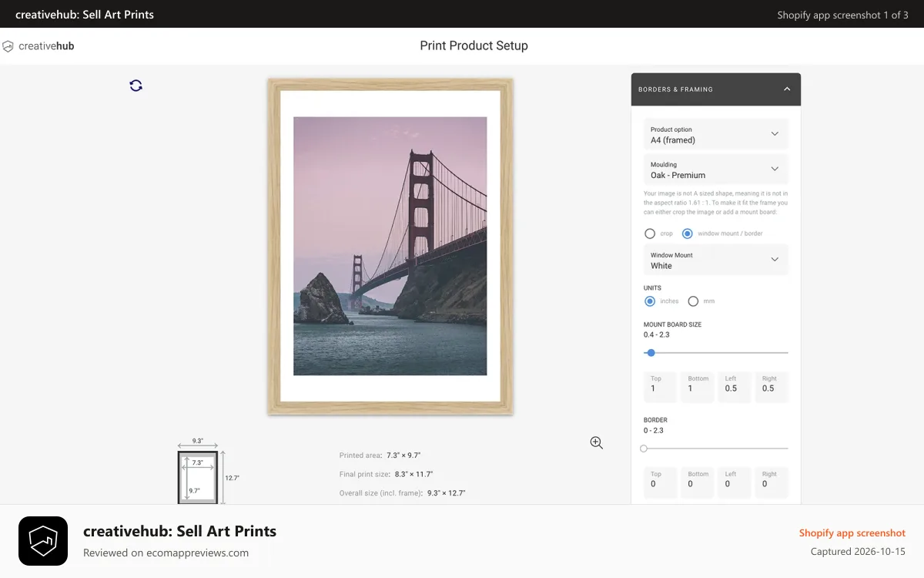
Task: Click the BORDERS & FRAMING header label
Action: [x=676, y=89]
